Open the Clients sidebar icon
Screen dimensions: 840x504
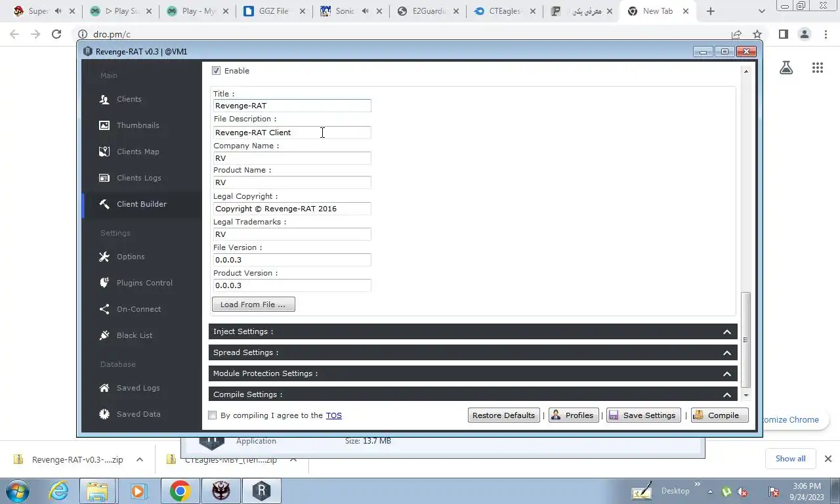pos(104,99)
